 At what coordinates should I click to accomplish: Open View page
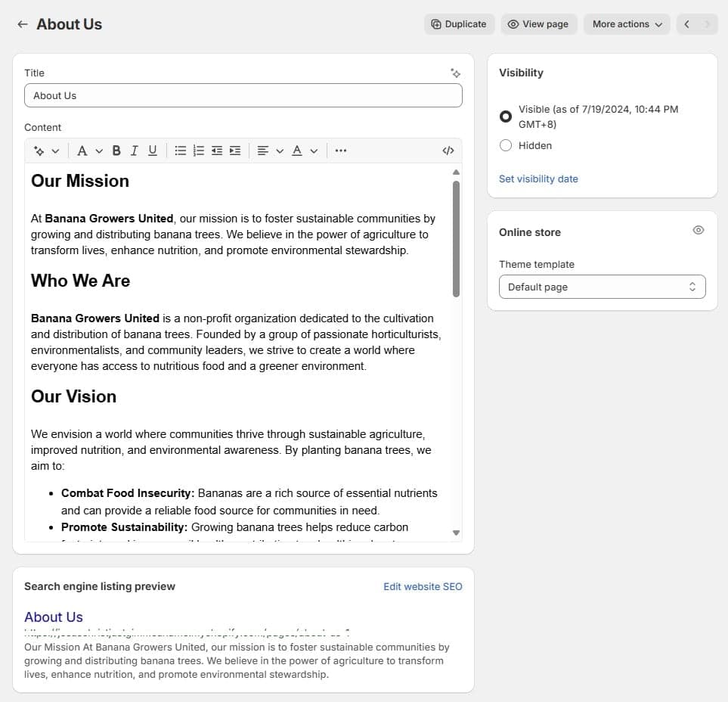[538, 24]
